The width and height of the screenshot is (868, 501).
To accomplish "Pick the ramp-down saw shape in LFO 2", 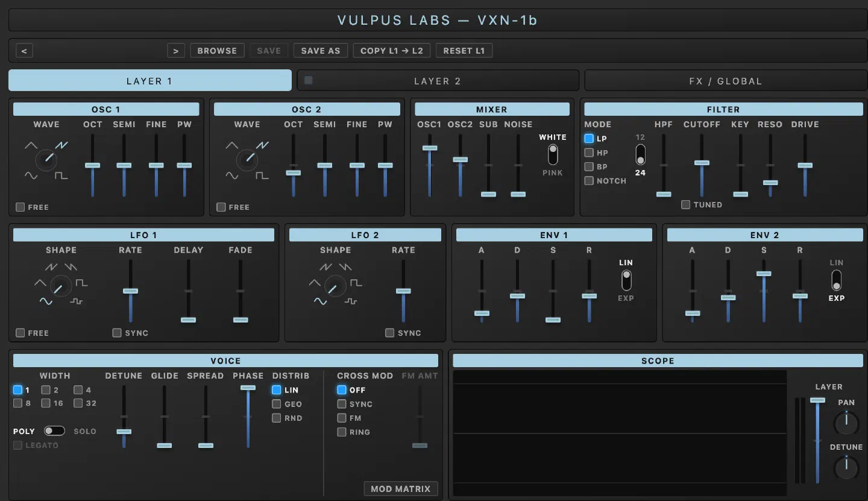I will (345, 266).
